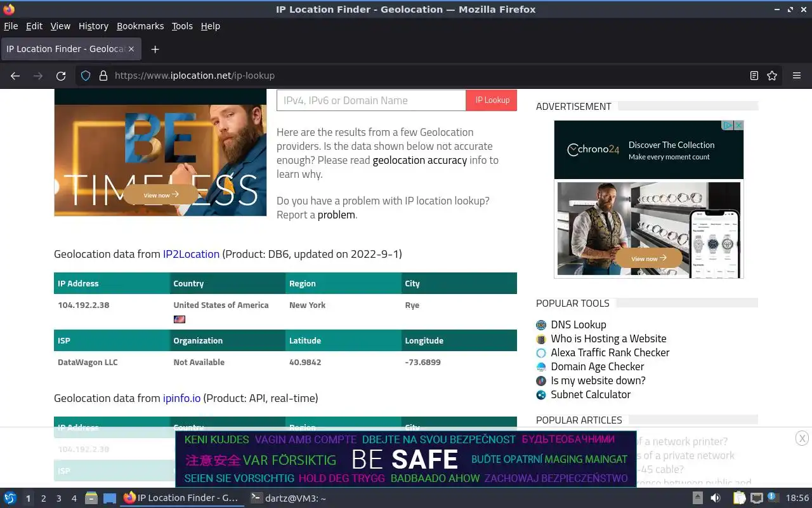This screenshot has width=812, height=508.
Task: Follow the ipinfo.io provider link
Action: pos(181,398)
